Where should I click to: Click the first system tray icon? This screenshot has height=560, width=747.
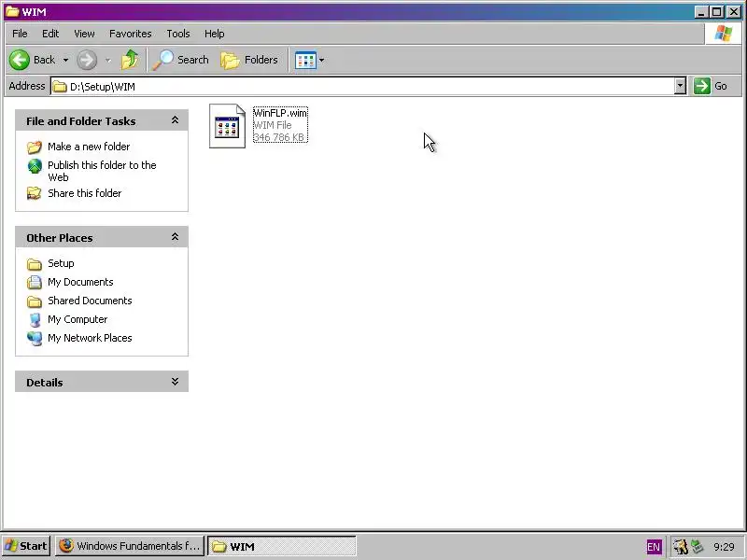tap(681, 547)
